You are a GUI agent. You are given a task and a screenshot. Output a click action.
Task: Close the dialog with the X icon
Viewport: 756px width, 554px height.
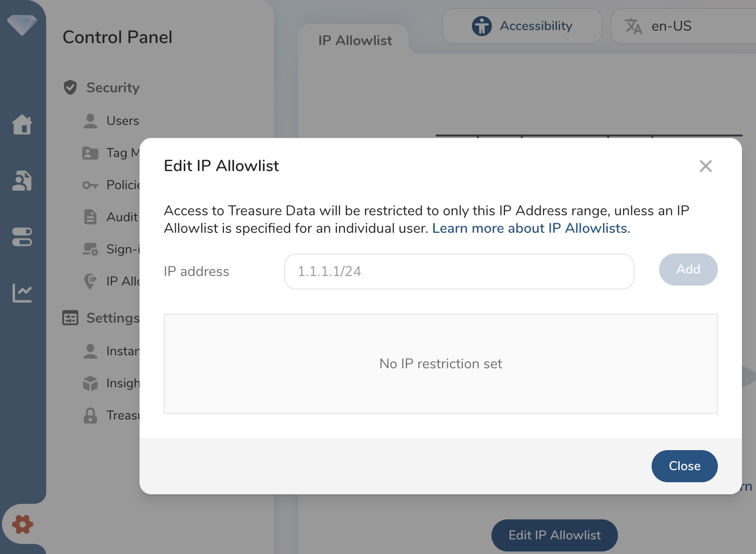click(x=705, y=166)
